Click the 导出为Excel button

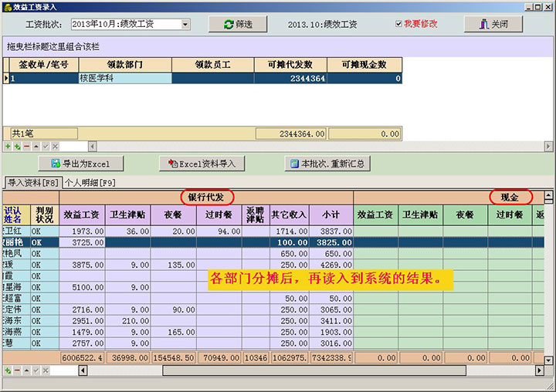pyautogui.click(x=81, y=164)
